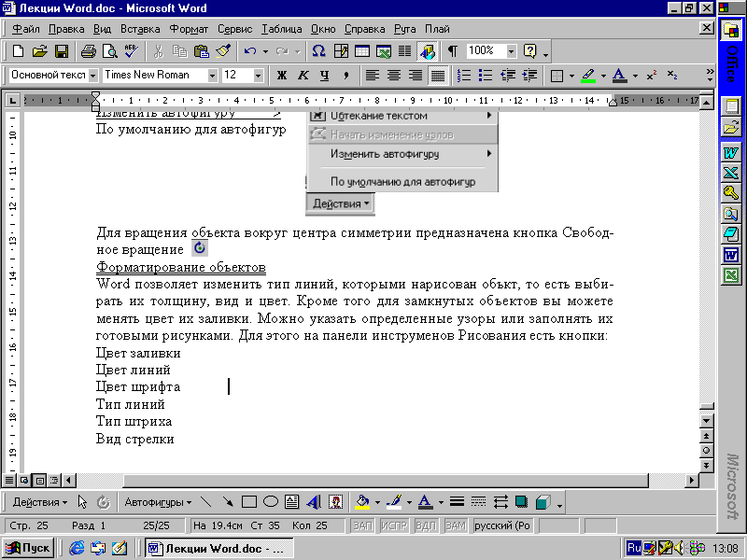Apply bulleted list formatting
747x560 pixels.
(x=486, y=76)
